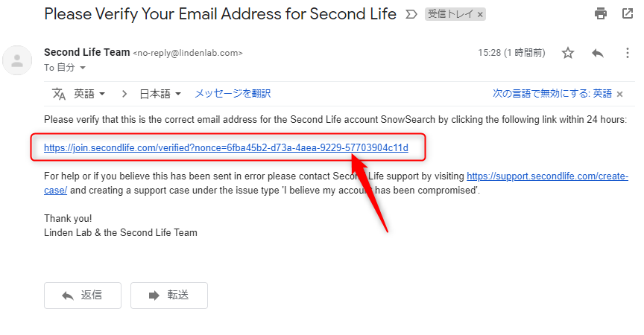The width and height of the screenshot is (644, 335).
Task: Print the email with the printer icon
Action: pos(601,14)
